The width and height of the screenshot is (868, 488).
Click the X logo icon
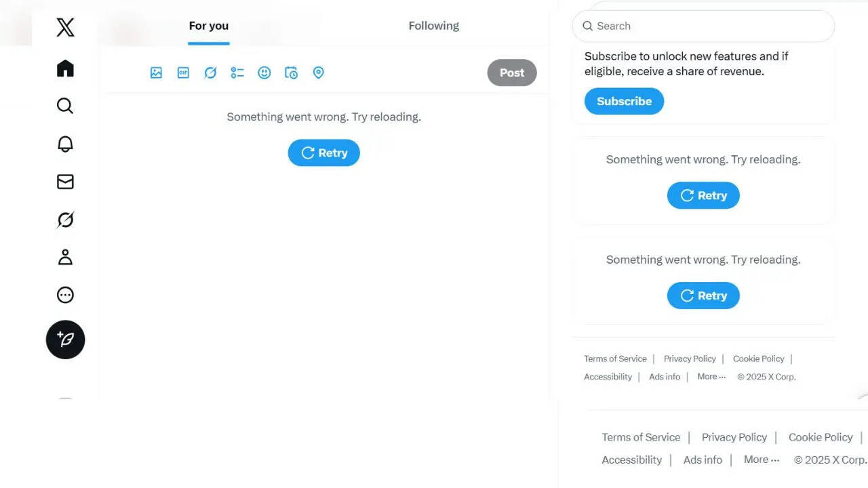(x=65, y=28)
